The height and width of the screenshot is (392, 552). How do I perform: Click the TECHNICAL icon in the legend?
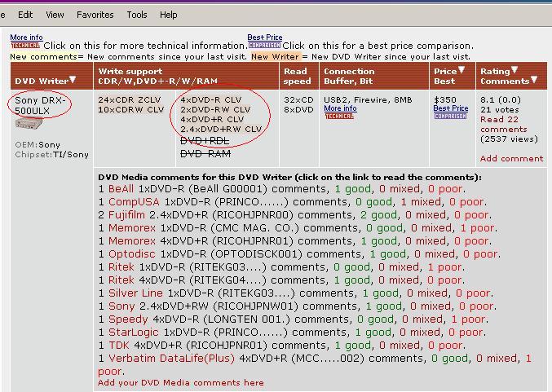click(25, 46)
